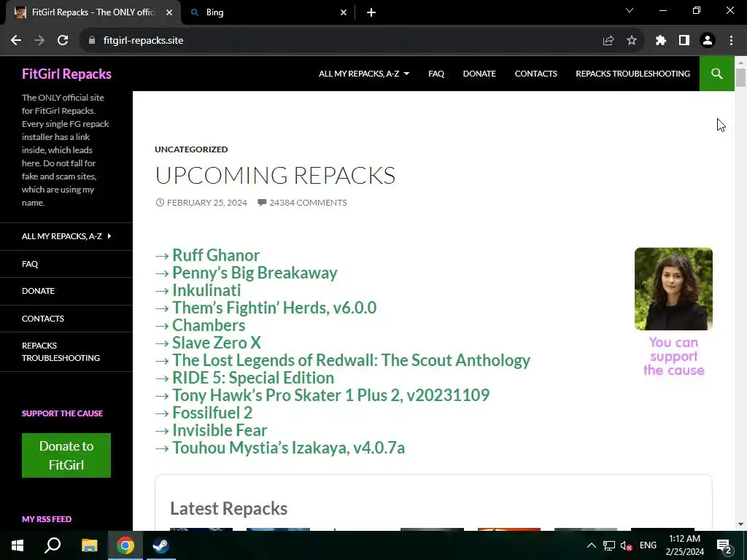Open the network status tray icon

click(x=609, y=545)
